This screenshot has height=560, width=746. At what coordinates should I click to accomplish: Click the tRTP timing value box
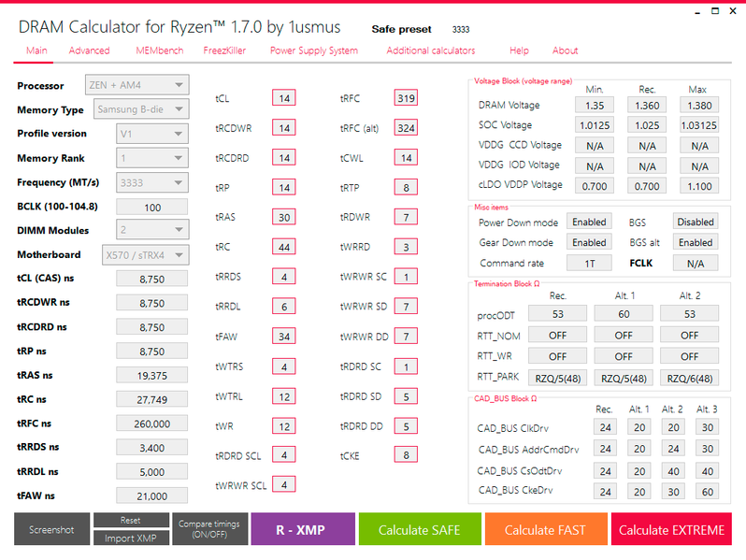[406, 188]
